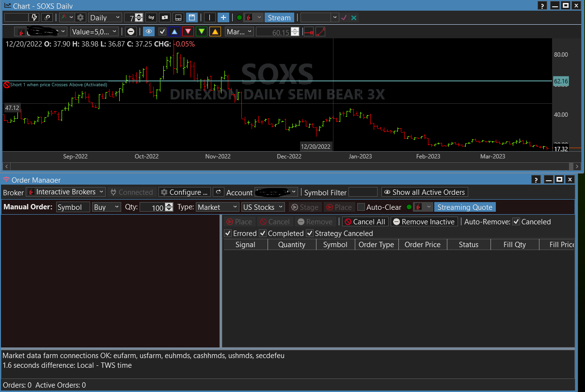
Task: Toggle the log scale button
Action: coord(152,17)
